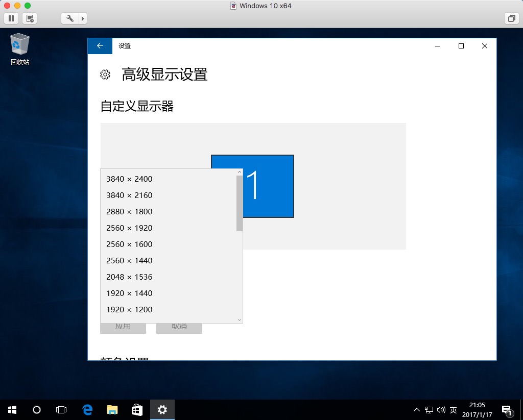Navigate back with the Settings arrow
Image resolution: width=523 pixels, height=420 pixels.
(x=100, y=45)
